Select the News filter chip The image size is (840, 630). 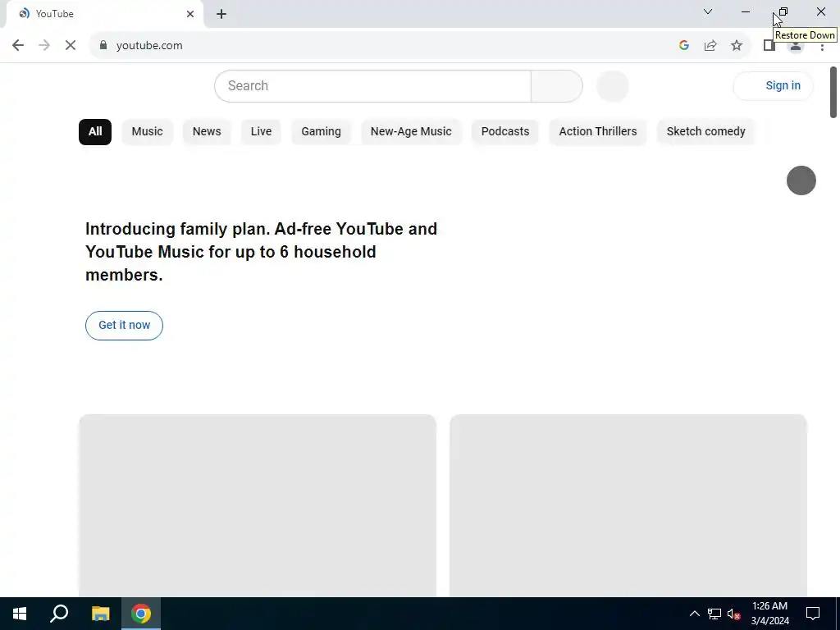click(207, 132)
